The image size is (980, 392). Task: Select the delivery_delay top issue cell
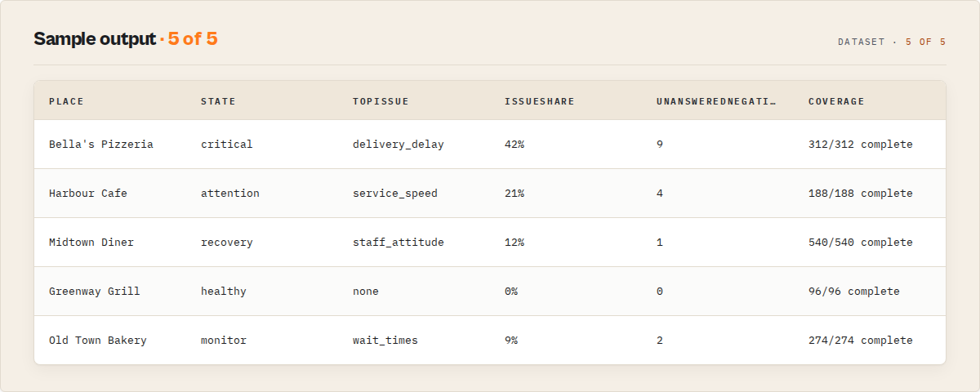(399, 145)
